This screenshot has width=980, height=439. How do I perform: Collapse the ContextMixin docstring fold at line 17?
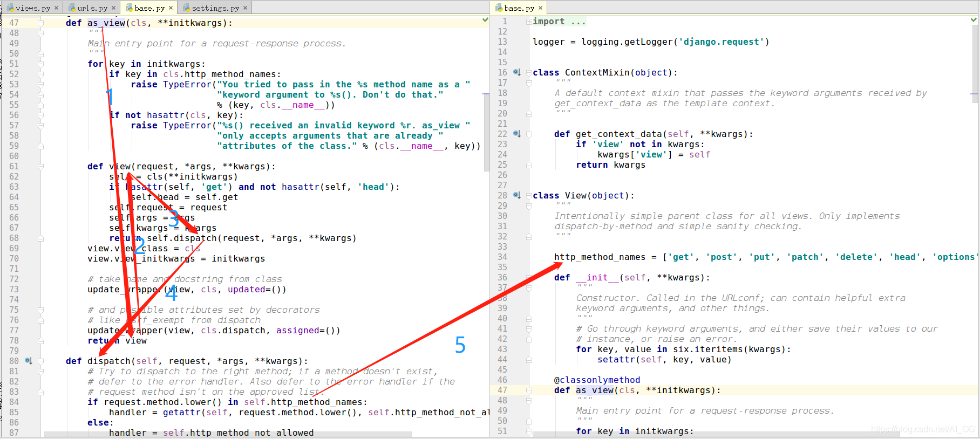(529, 83)
